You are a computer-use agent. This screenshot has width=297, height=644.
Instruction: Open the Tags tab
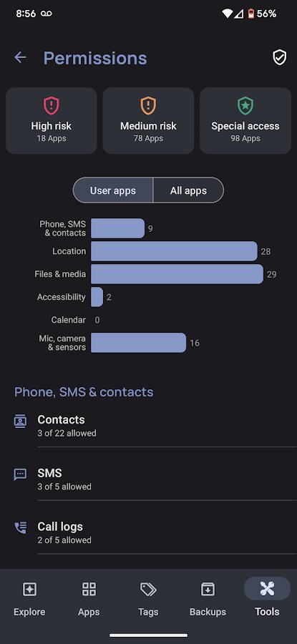click(x=148, y=598)
